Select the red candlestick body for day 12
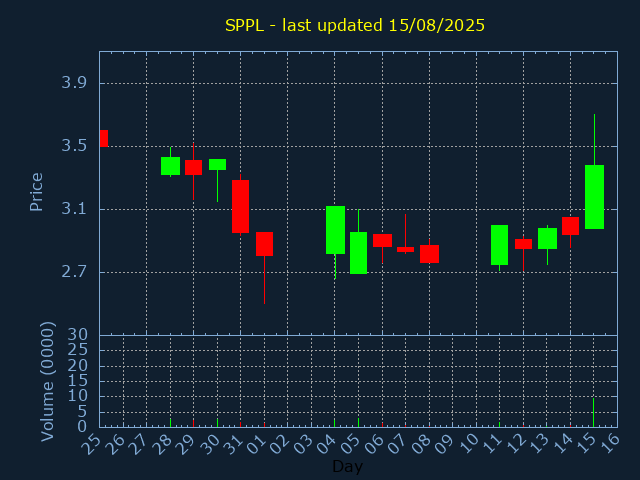Screen dimensions: 640x480 point(523,244)
